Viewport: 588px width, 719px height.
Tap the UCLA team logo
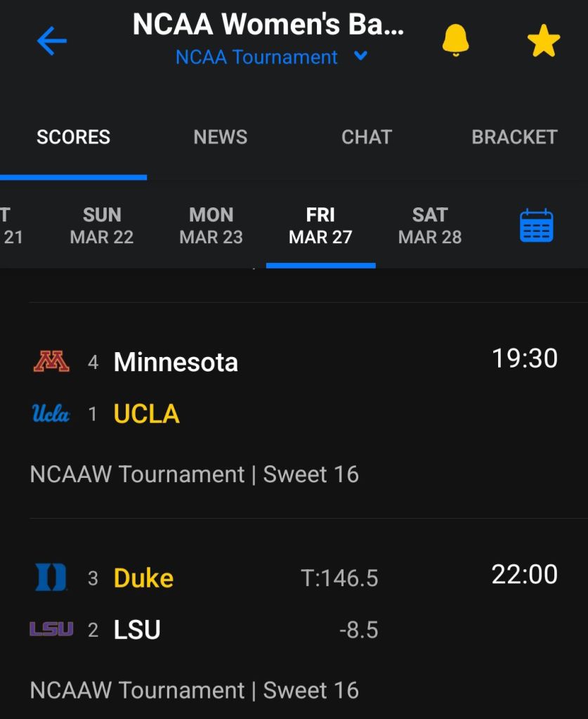51,414
